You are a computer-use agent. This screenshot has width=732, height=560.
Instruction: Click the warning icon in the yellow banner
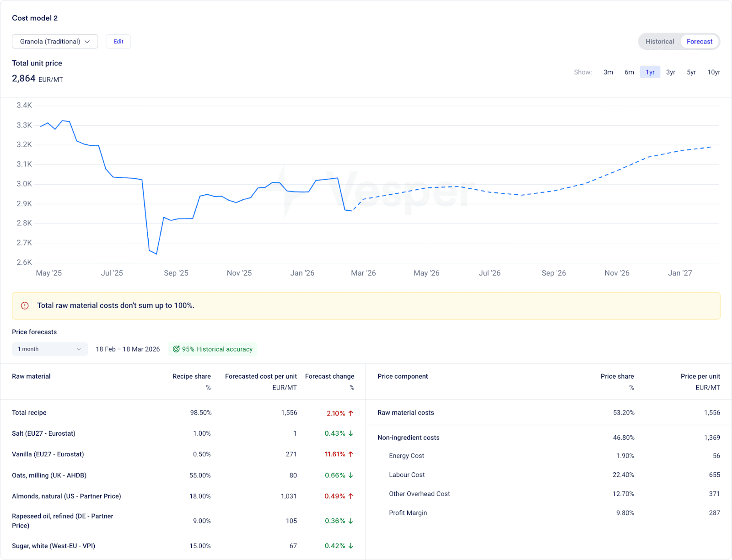pos(25,306)
